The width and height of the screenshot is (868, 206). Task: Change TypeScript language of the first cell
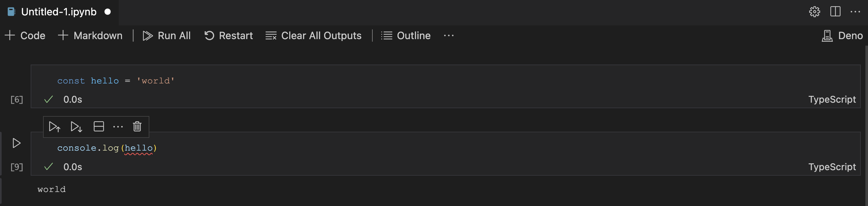pyautogui.click(x=832, y=99)
